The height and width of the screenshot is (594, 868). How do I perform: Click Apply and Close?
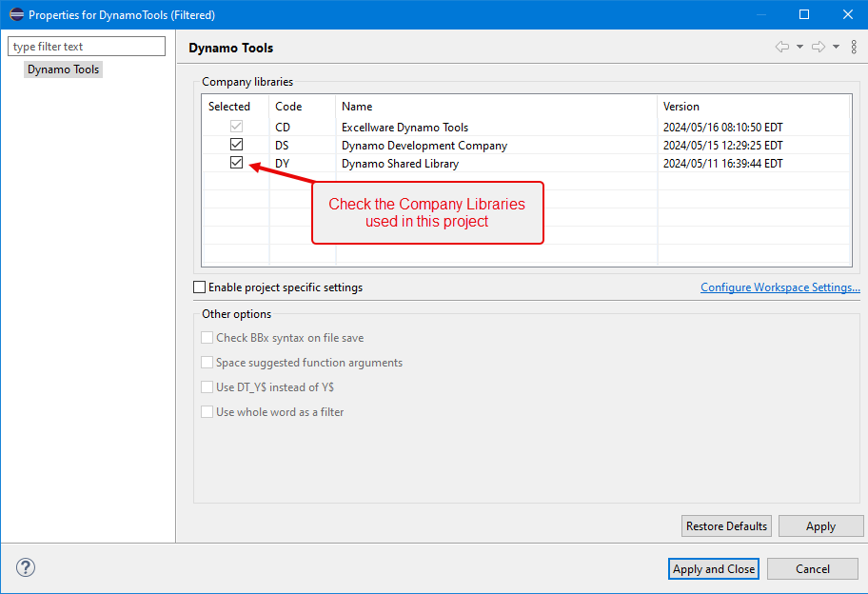(714, 569)
